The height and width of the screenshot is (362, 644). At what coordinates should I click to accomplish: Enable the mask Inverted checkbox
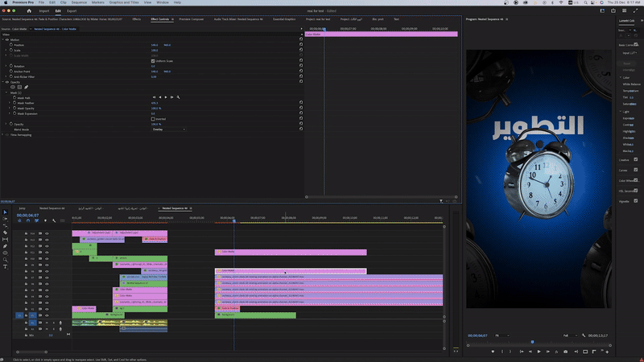point(153,119)
